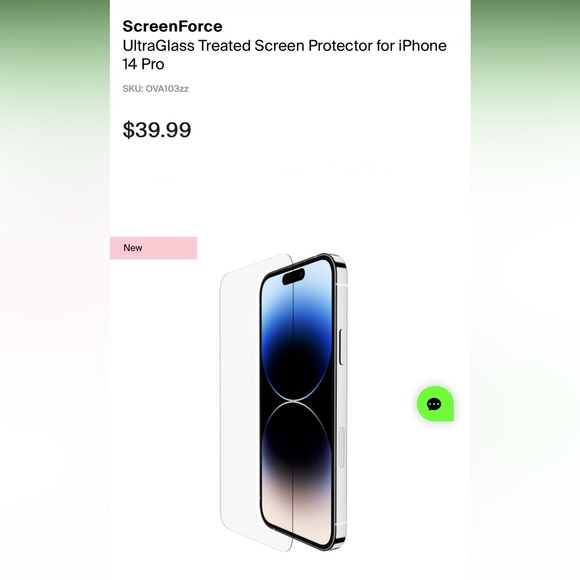Click the word "iPhone" in the title
580x580 pixels.
pyautogui.click(x=422, y=46)
